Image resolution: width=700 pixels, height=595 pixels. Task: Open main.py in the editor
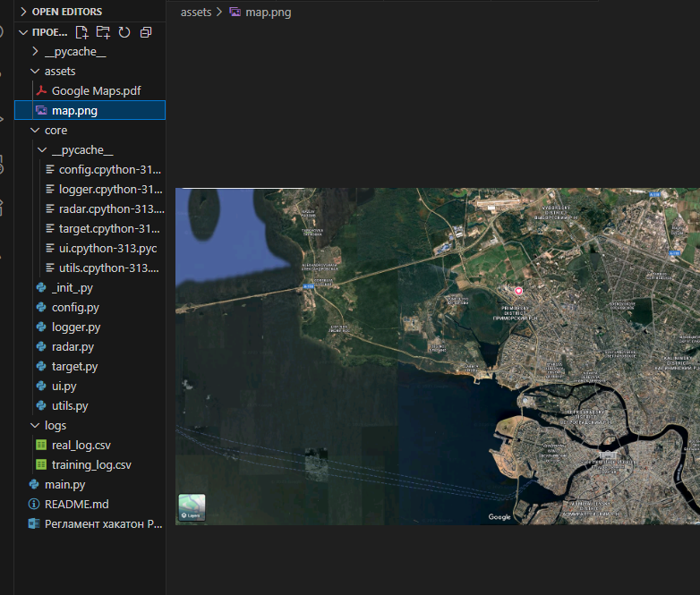(x=64, y=484)
